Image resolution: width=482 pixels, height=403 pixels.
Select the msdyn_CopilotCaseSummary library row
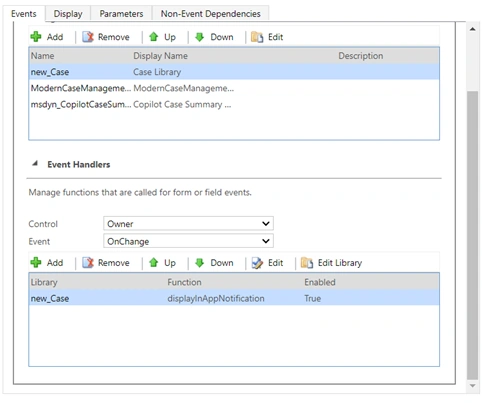click(234, 104)
